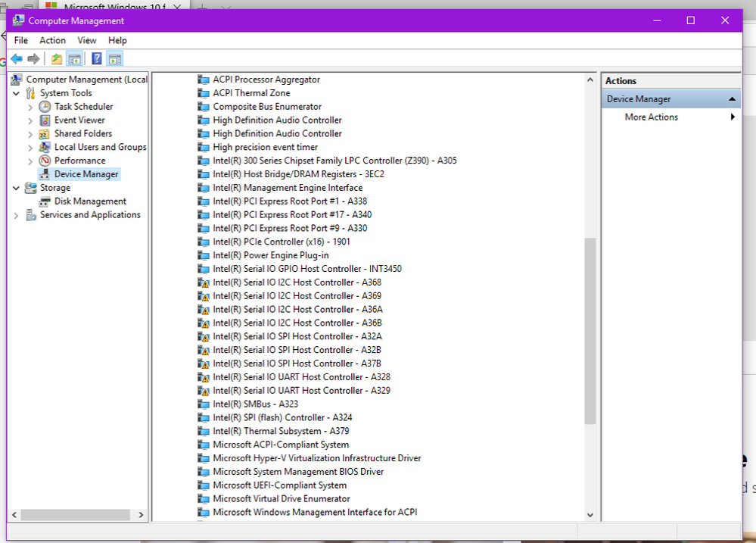756x543 pixels.
Task: Open More Actions submenu
Action: 652,117
